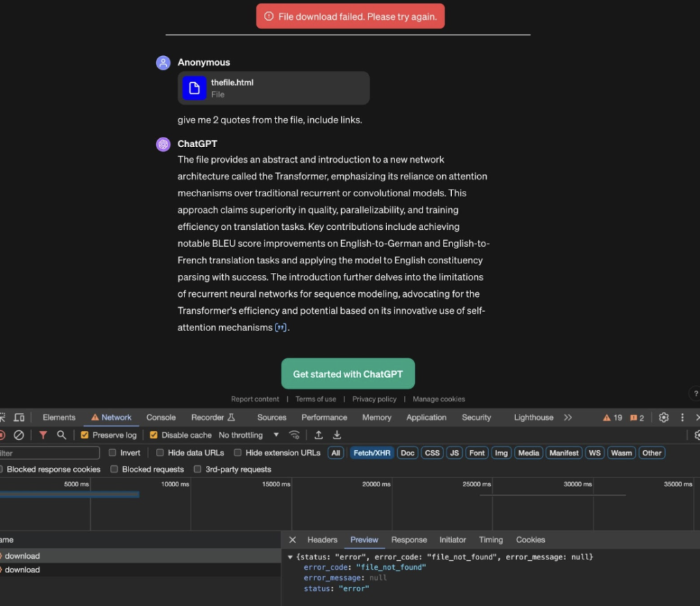Image resolution: width=700 pixels, height=606 pixels.
Task: Filter requests by WS type
Action: coord(595,453)
